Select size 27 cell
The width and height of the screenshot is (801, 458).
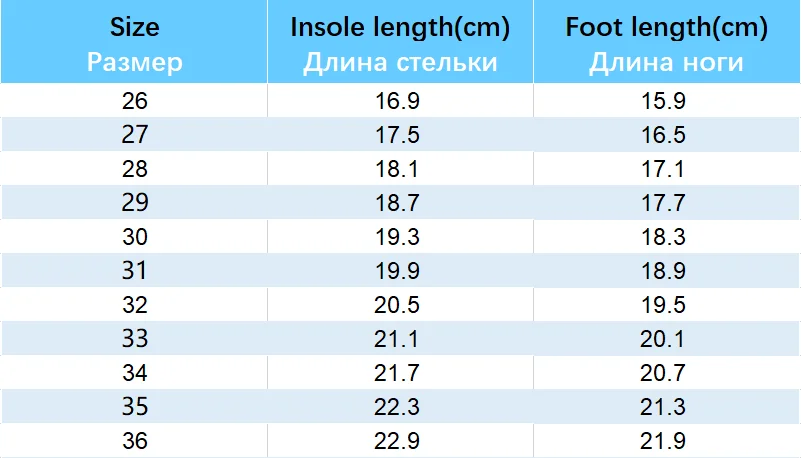[x=134, y=134]
